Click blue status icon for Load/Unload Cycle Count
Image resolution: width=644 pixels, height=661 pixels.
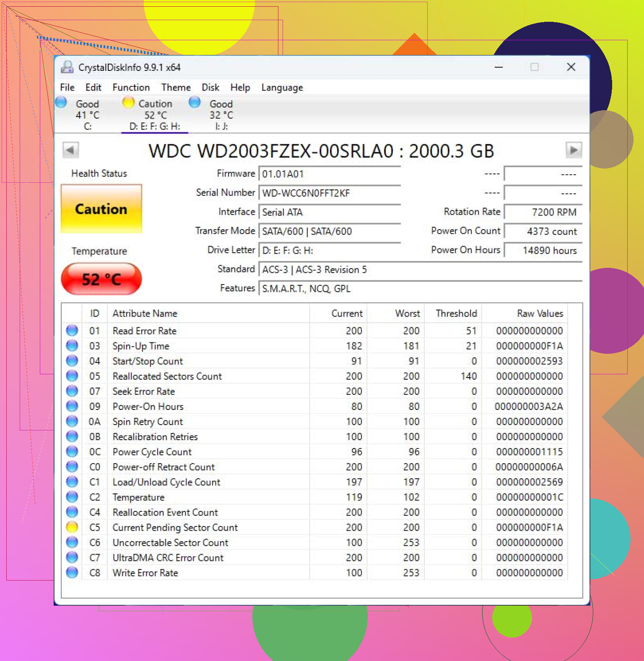72,482
